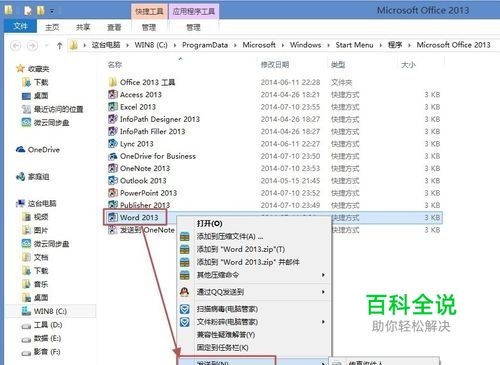Screen dimensions: 500x365
Task: Select 影音 (F:) drive in sidebar
Action: pyautogui.click(x=47, y=352)
